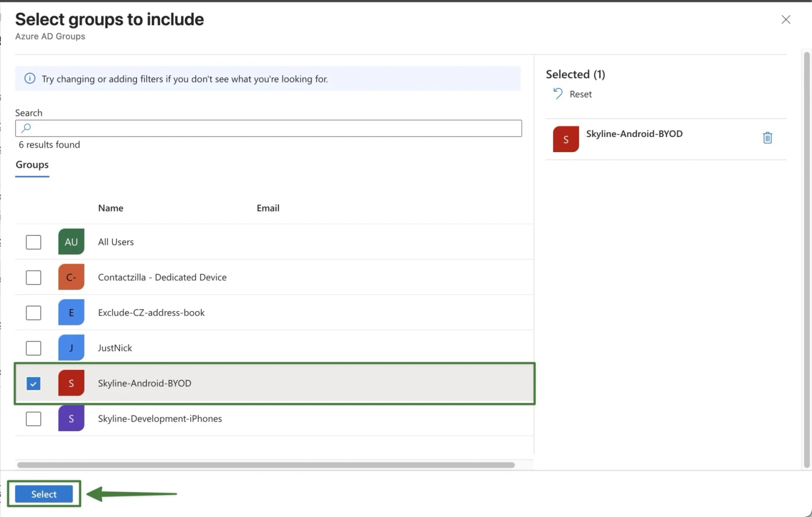Click the Azure AD Groups subtitle
812x517 pixels.
click(50, 37)
